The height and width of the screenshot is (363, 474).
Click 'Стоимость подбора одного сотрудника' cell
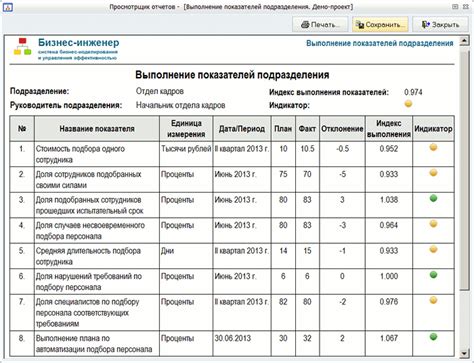pyautogui.click(x=97, y=154)
